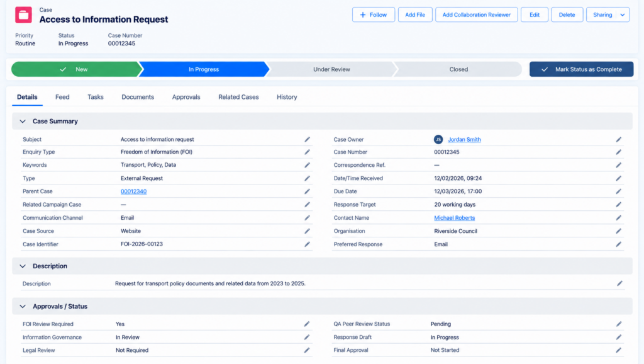The height and width of the screenshot is (364, 644).
Task: Click the red Case icon in the header
Action: (x=23, y=15)
